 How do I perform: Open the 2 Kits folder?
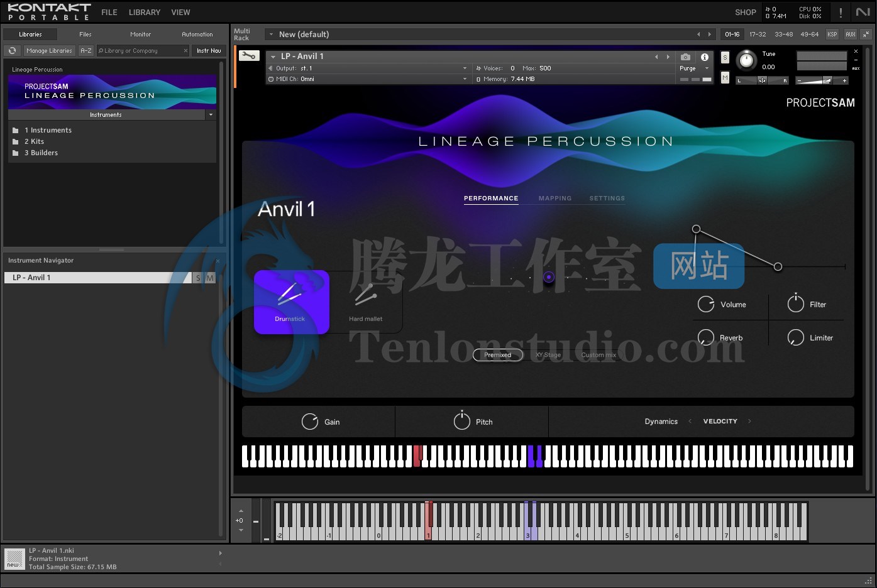[34, 141]
